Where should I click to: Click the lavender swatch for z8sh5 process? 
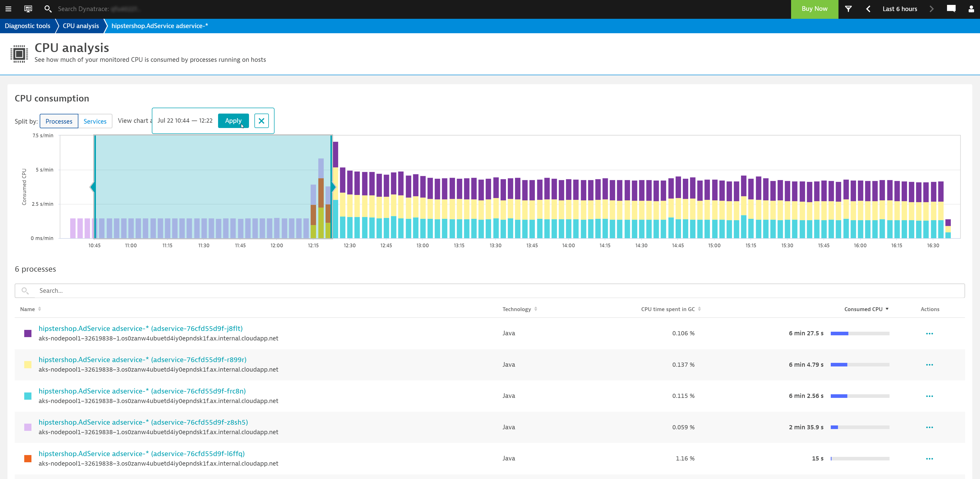point(28,427)
